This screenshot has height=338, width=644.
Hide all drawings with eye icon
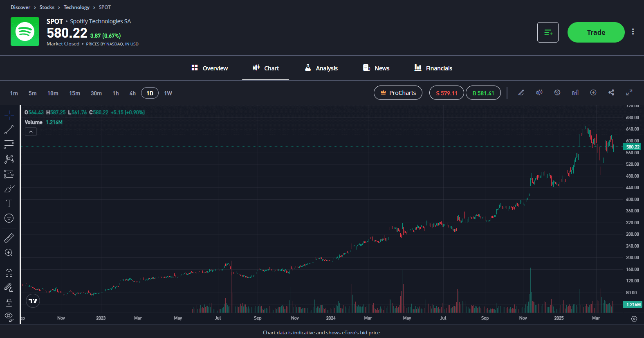click(x=9, y=316)
